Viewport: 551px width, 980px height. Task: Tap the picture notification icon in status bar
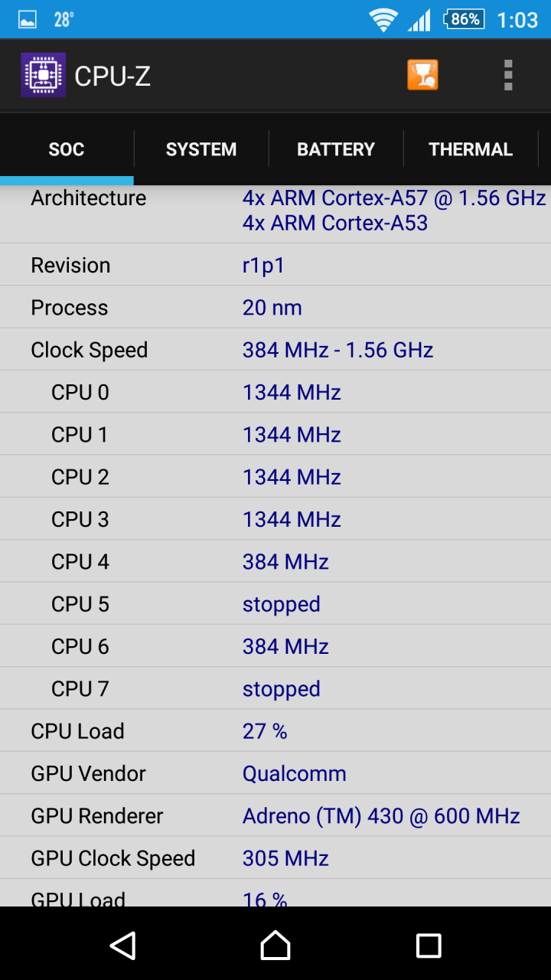pyautogui.click(x=28, y=20)
